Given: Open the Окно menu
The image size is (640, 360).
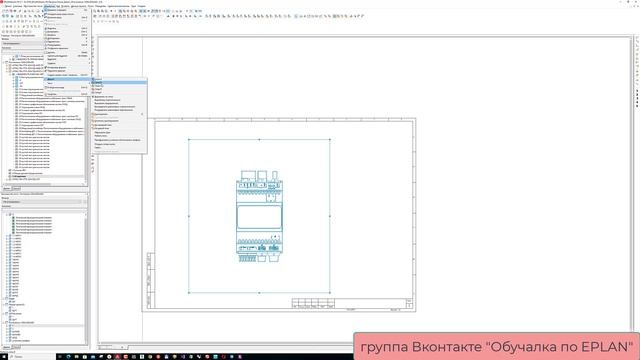Looking at the screenshot, I should tap(133, 6).
